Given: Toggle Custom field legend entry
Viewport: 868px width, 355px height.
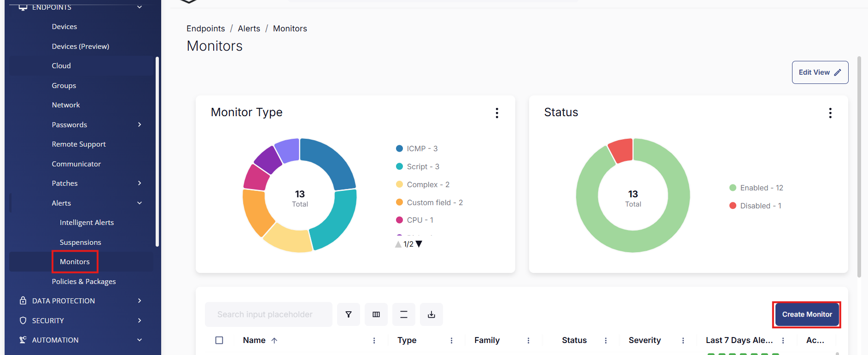Looking at the screenshot, I should pos(429,202).
